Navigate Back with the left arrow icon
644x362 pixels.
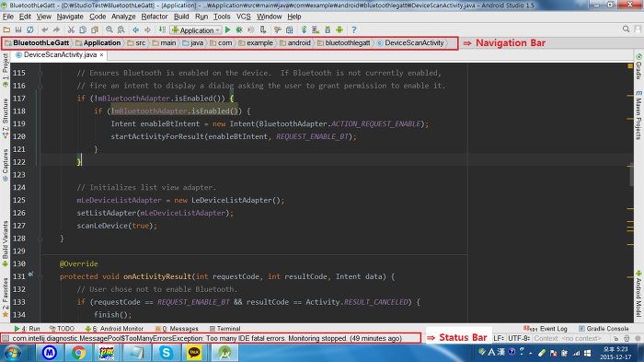tap(135, 29)
